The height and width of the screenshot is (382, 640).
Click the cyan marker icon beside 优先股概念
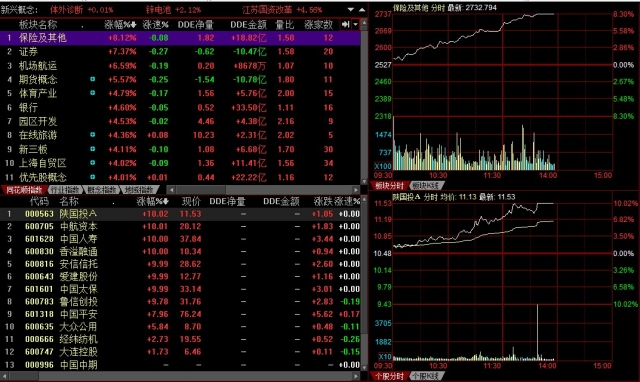coord(93,177)
